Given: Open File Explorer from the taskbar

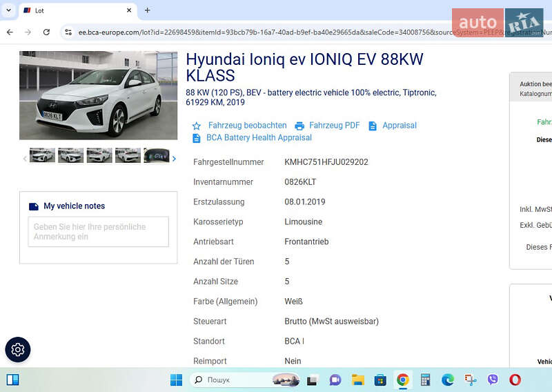Looking at the screenshot, I should tap(357, 380).
